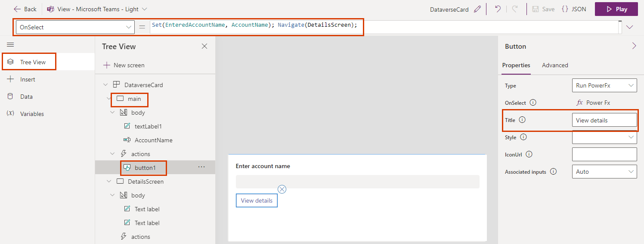Show info for Style property
The height and width of the screenshot is (244, 644).
(x=523, y=137)
